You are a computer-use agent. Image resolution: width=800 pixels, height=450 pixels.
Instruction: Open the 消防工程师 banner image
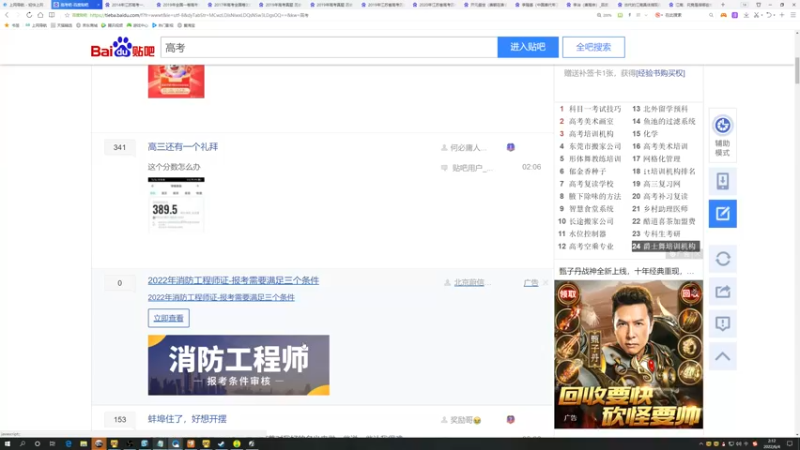[x=239, y=365]
